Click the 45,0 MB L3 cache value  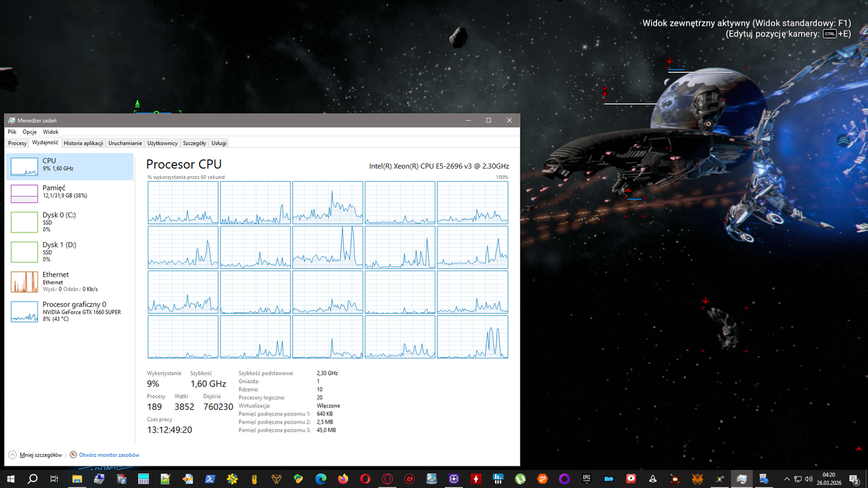(x=326, y=430)
